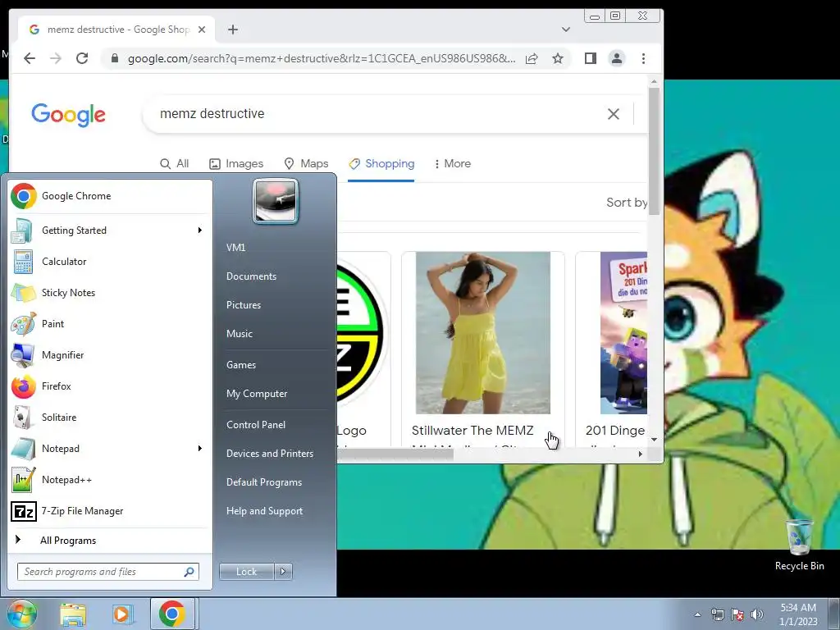Show hidden tray icons arrow
The width and height of the screenshot is (840, 630).
[697, 614]
